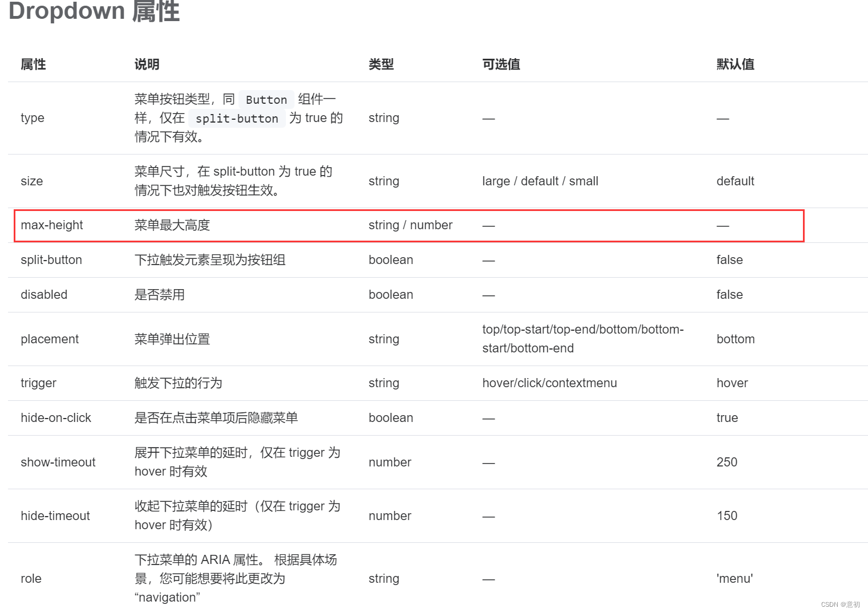Viewport: 868px width, 613px height.
Task: Click the 类型 column header
Action: [x=381, y=64]
